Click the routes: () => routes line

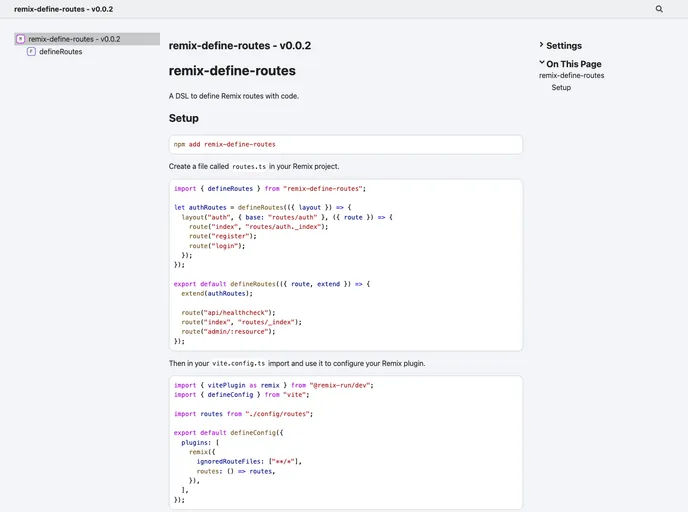[236, 471]
